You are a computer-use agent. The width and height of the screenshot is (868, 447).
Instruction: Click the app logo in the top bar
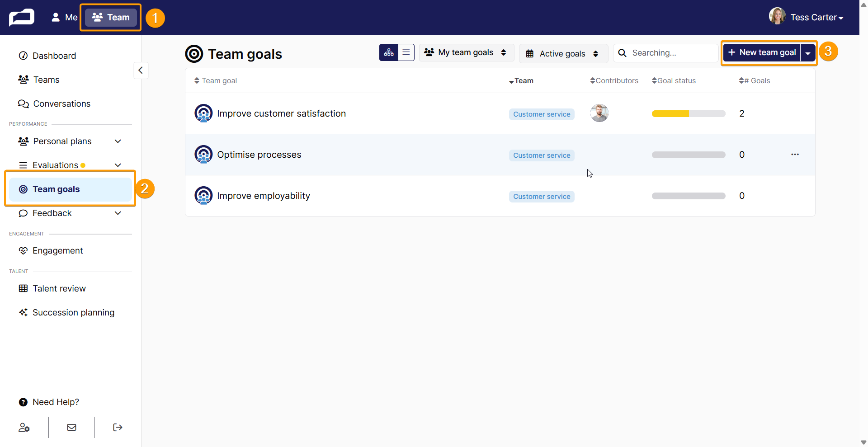[x=22, y=18]
